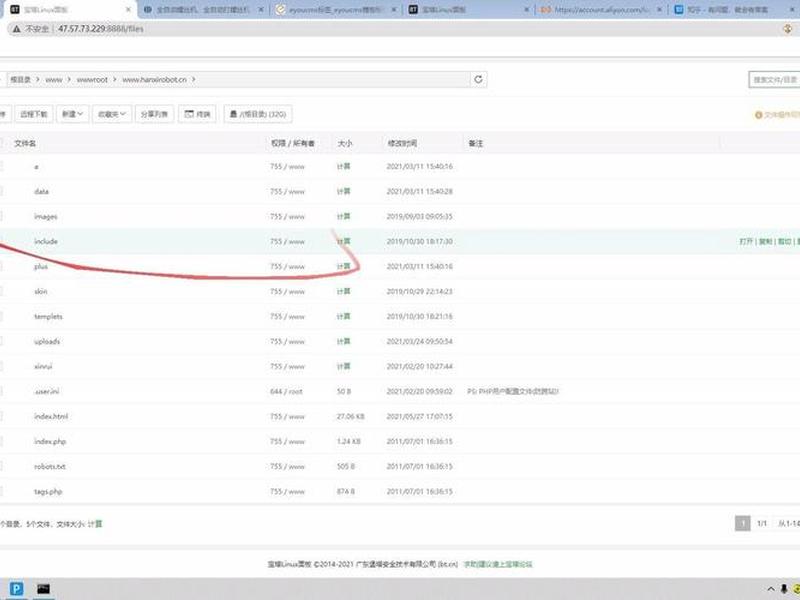This screenshot has width=800, height=600.
Task: Click the microphone icon in system tray
Action: coord(784,589)
